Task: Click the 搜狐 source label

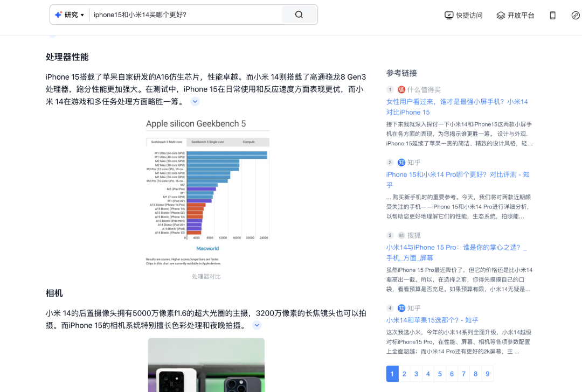Action: pos(414,235)
